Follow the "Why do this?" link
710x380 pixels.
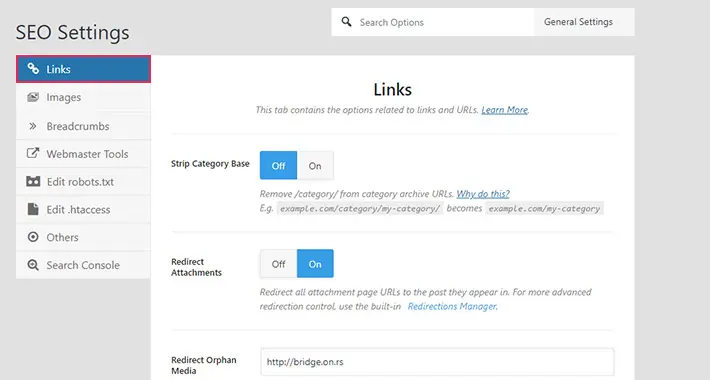483,194
